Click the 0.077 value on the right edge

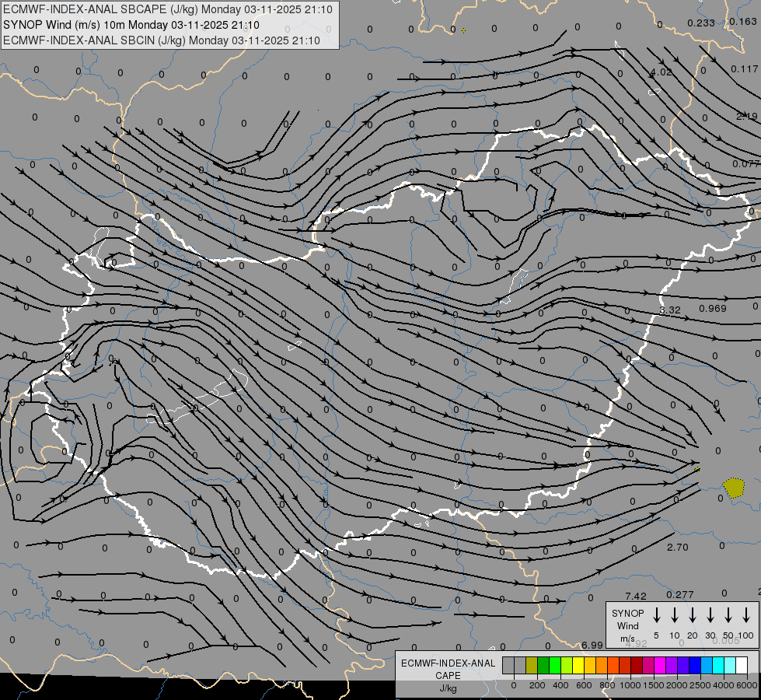pyautogui.click(x=746, y=163)
